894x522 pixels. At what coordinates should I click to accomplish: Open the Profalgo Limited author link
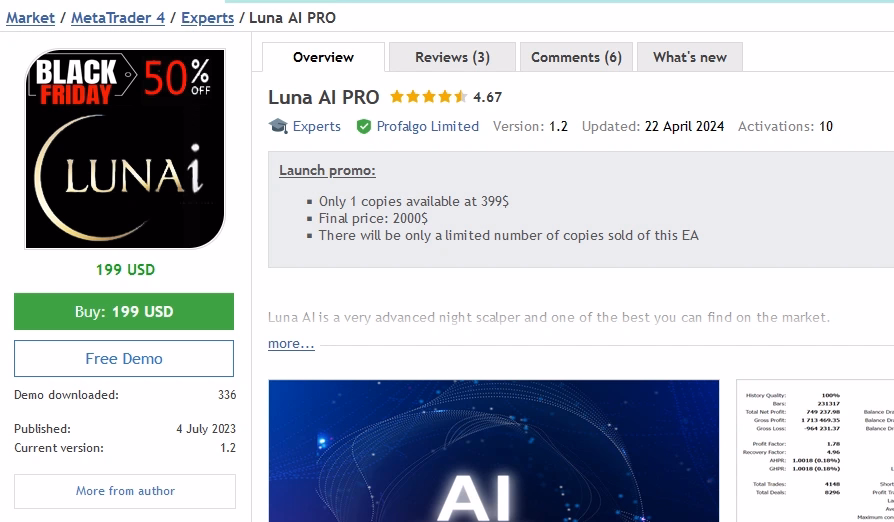coord(428,127)
